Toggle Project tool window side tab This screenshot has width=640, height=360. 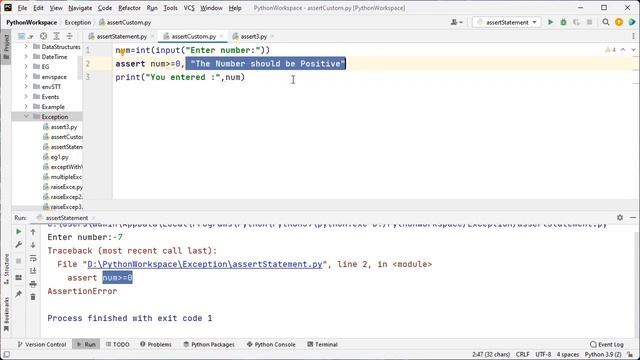click(x=6, y=46)
